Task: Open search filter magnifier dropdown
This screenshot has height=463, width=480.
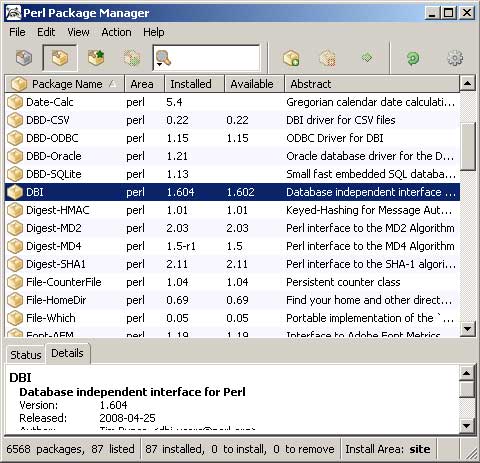Action: click(163, 59)
